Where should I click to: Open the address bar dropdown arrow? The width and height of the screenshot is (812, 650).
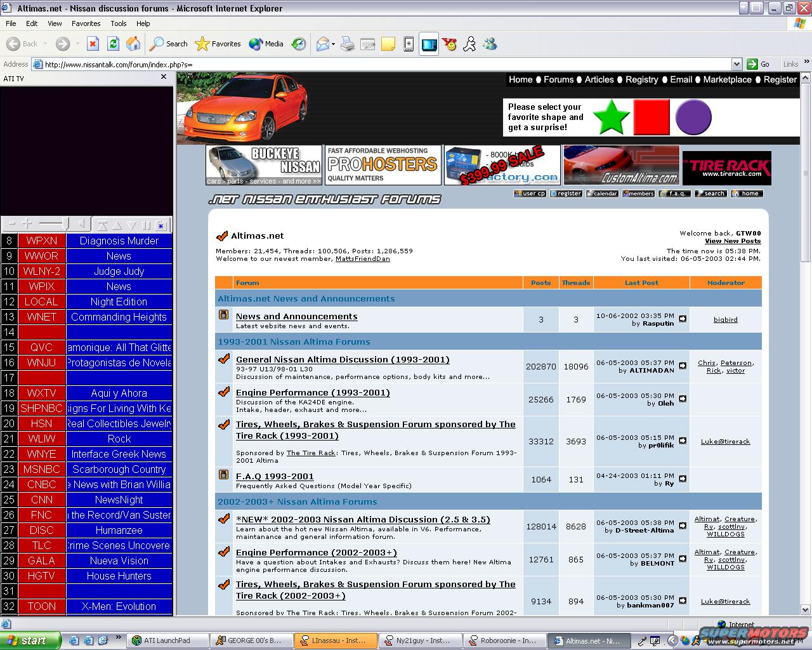pyautogui.click(x=737, y=64)
